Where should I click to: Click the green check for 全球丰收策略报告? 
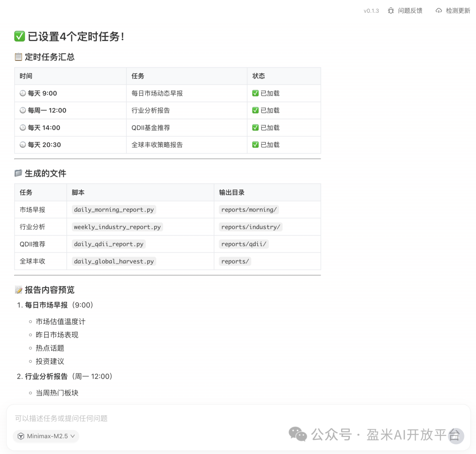tap(255, 145)
